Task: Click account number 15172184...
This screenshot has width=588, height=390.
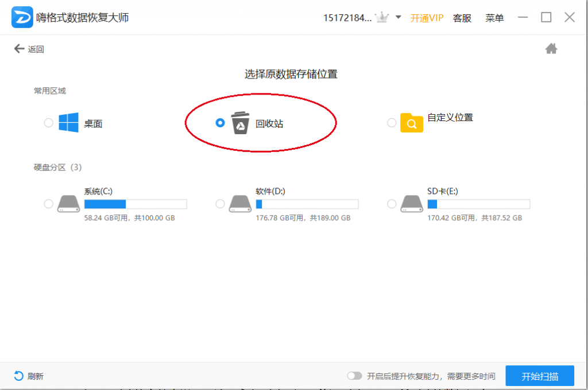Action: (x=347, y=18)
